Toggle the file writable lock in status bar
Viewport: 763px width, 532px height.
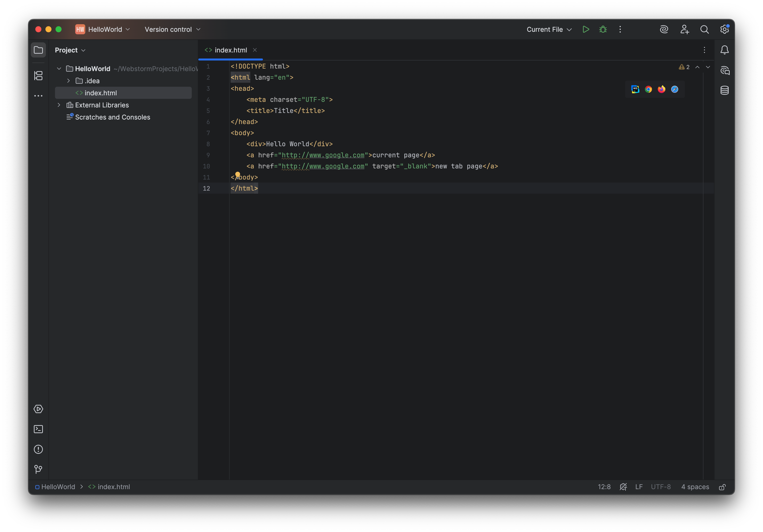(x=722, y=487)
